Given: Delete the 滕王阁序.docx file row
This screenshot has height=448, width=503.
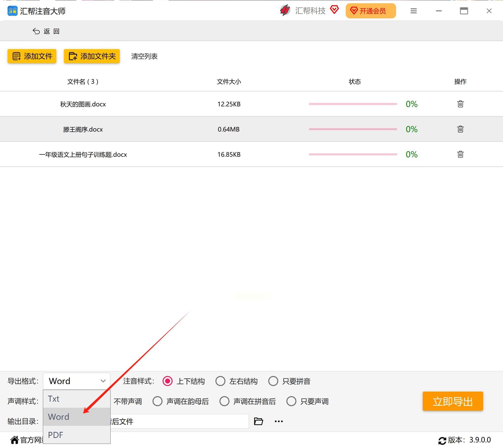Looking at the screenshot, I should point(460,129).
